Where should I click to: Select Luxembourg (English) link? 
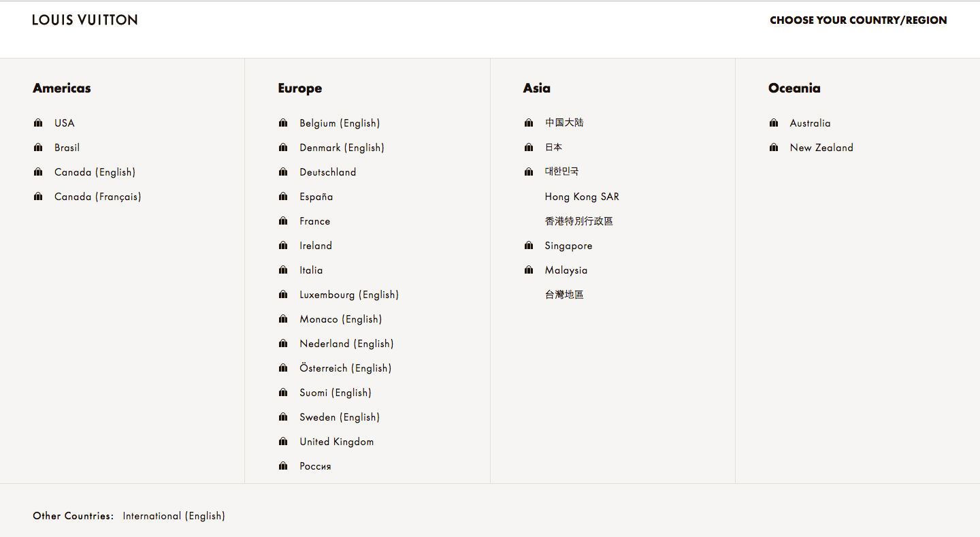pos(349,295)
